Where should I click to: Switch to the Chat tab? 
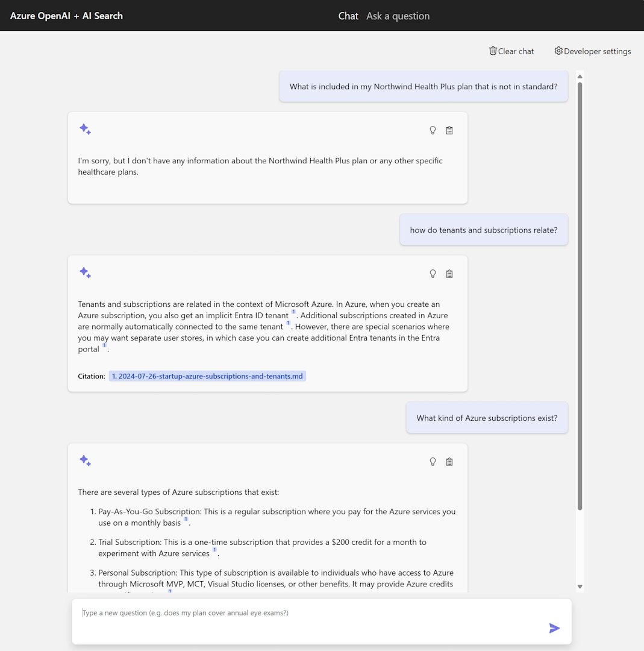click(348, 16)
